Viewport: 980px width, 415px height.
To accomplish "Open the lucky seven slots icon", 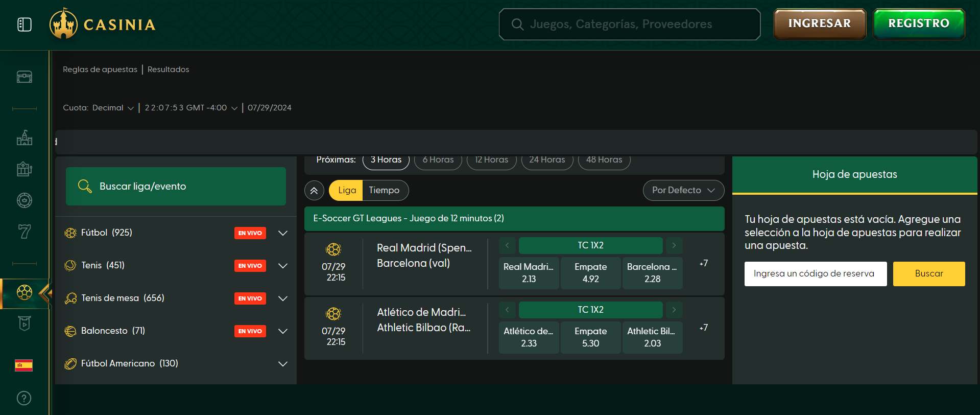I will point(25,232).
